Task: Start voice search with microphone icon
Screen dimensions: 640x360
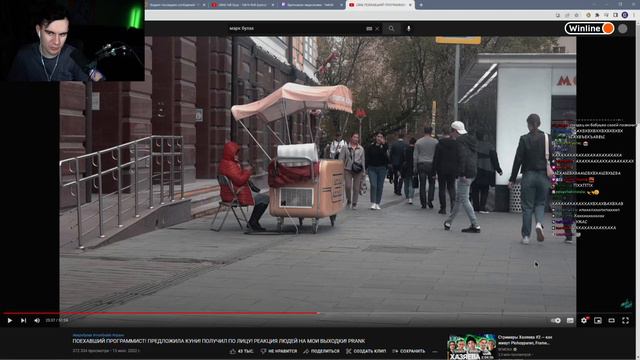Action: click(x=409, y=29)
